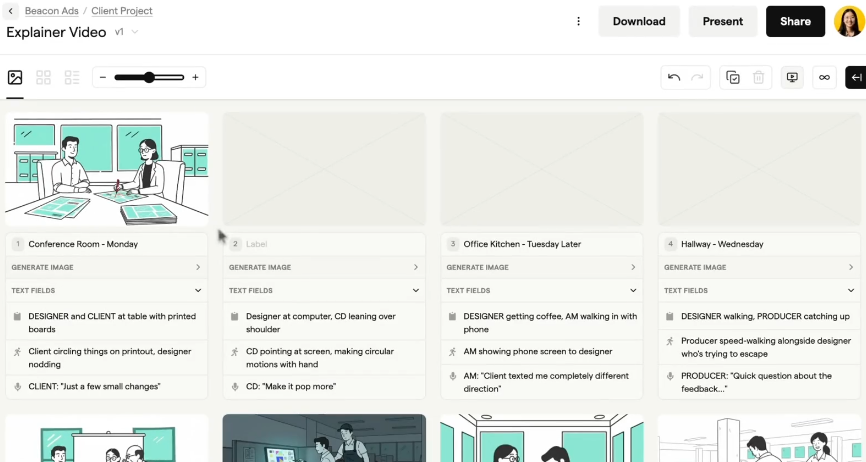Switch to list view layout
Image resolution: width=866 pixels, height=462 pixels.
pos(71,77)
